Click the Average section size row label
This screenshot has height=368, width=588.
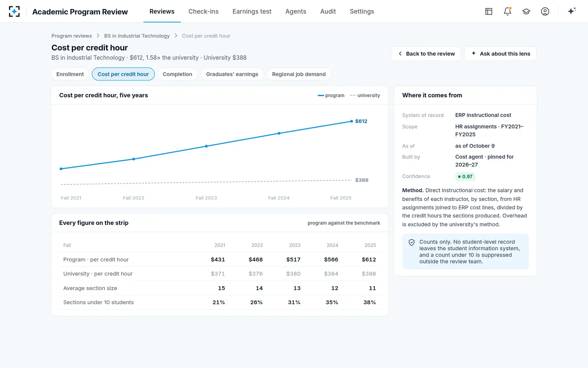[90, 288]
